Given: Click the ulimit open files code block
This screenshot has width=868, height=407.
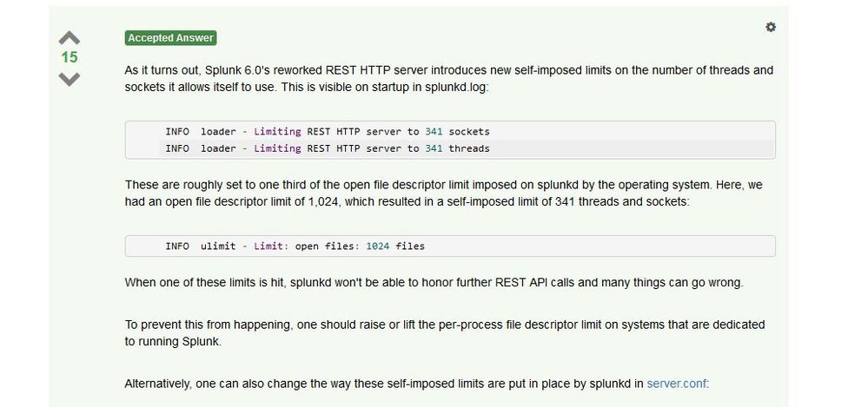Looking at the screenshot, I should click(450, 246).
